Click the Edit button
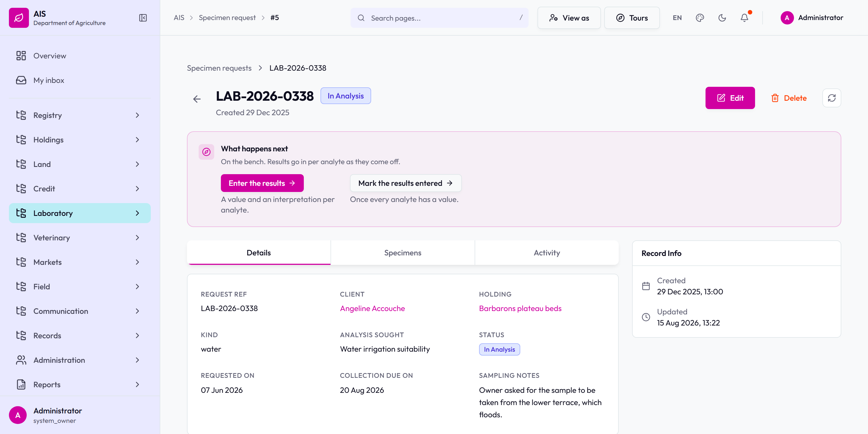The image size is (868, 434). pyautogui.click(x=730, y=98)
